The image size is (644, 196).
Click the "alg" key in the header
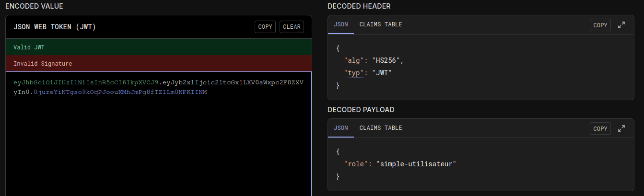pyautogui.click(x=352, y=61)
